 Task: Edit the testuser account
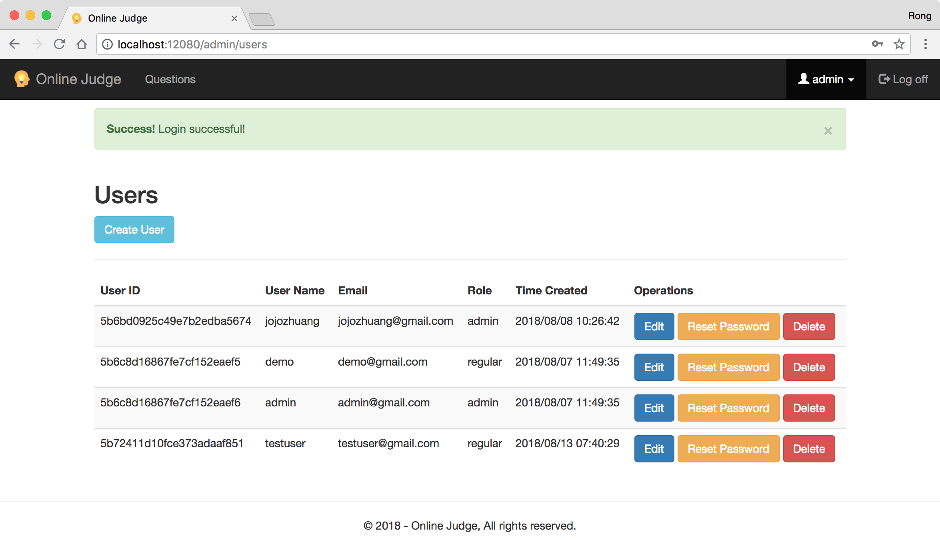(654, 449)
